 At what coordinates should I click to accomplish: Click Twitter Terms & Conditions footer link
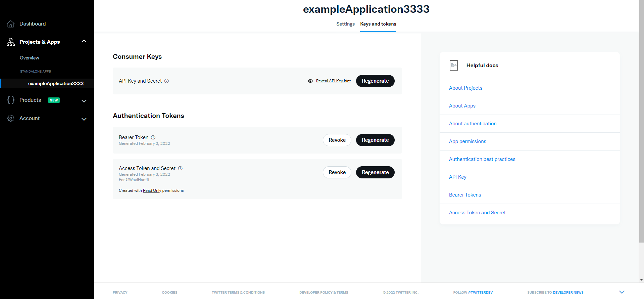point(238,293)
